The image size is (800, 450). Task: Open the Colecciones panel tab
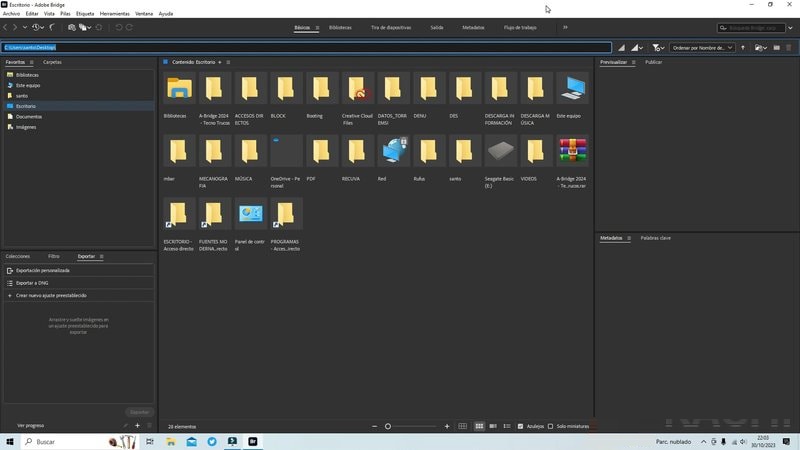pyautogui.click(x=18, y=256)
